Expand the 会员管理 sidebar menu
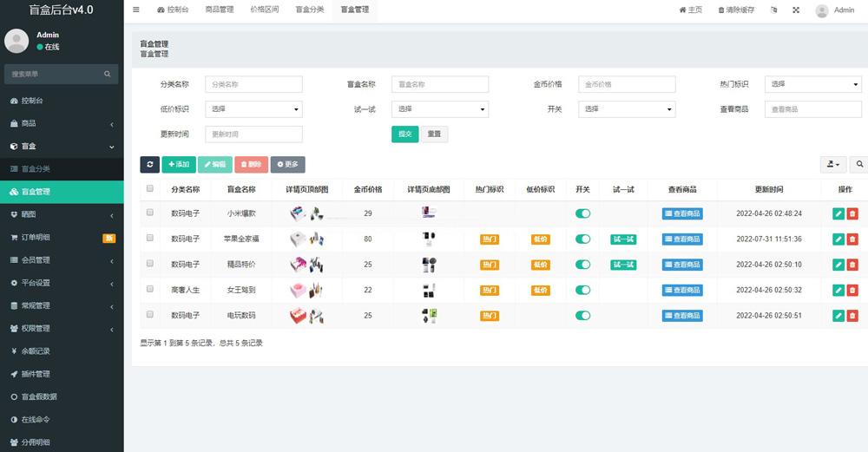Screen dimensions: 868x452 62,259
